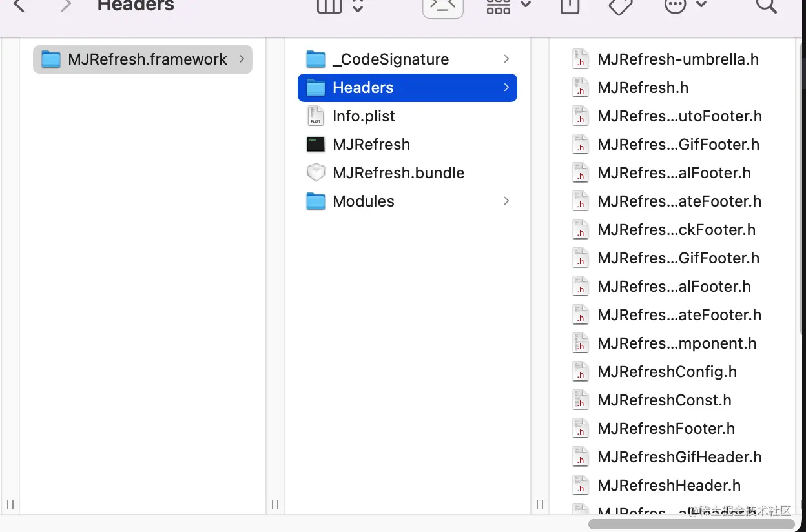Click the MJRefreshHeader.h file name
This screenshot has width=806, height=532.
(x=669, y=486)
